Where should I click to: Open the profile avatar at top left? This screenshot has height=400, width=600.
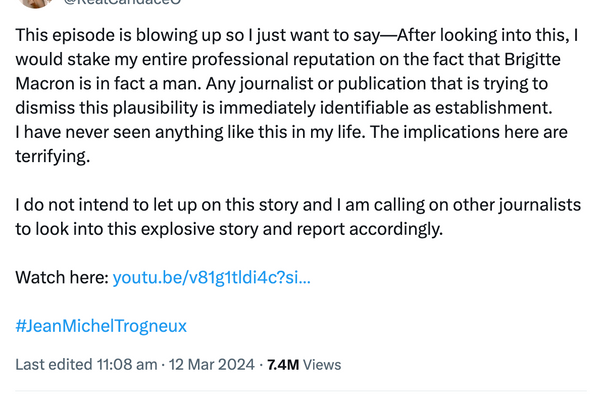(x=35, y=3)
